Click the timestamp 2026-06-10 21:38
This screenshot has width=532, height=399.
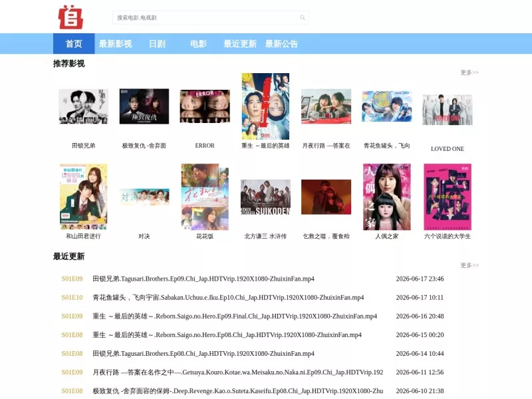click(420, 391)
